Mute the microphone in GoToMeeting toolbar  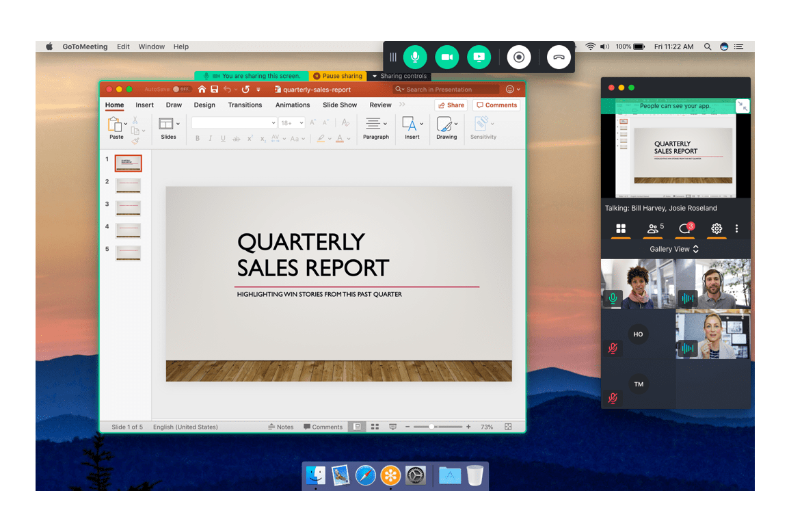click(x=415, y=57)
